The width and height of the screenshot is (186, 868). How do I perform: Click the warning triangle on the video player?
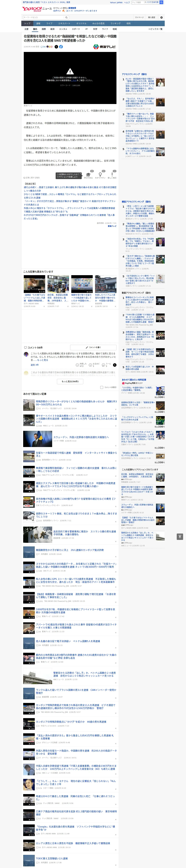70,71
